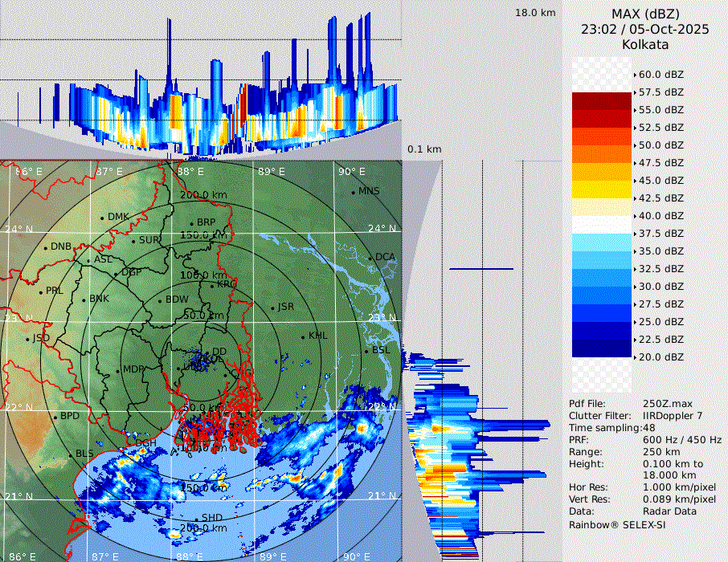728x562 pixels.
Task: Select the KHL station point
Action: (x=303, y=336)
